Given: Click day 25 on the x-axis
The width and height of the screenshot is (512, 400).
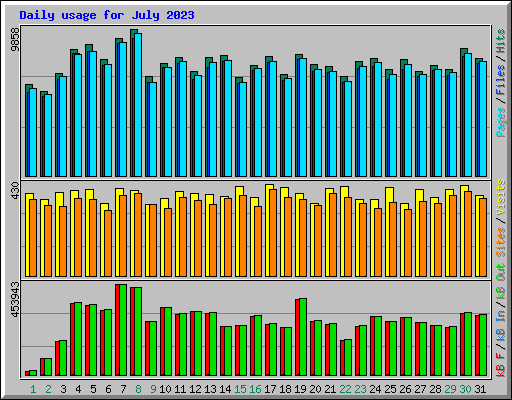Looking at the screenshot, I should tap(390, 389).
